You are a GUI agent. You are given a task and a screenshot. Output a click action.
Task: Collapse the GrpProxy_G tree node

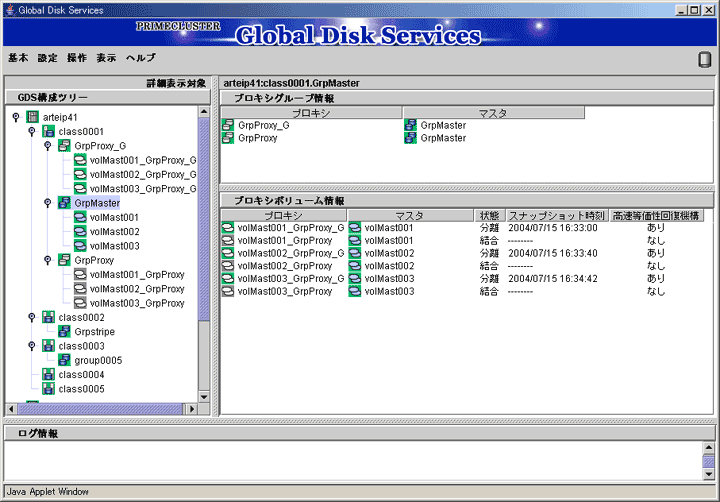point(47,146)
